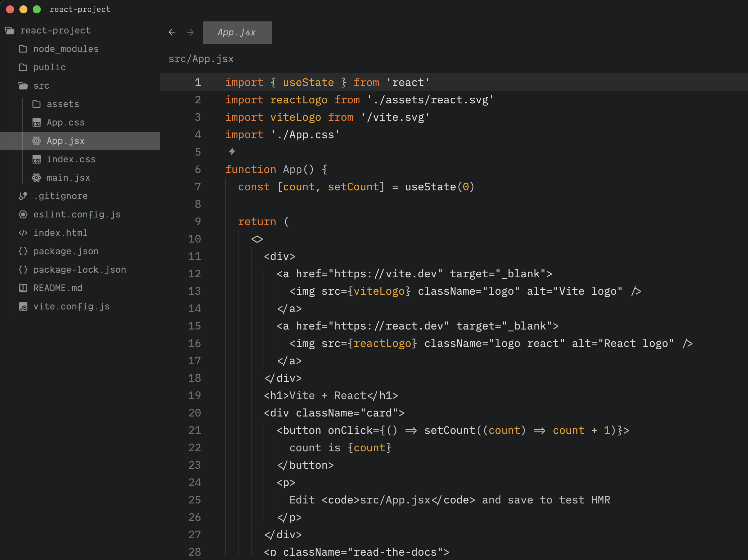748x560 pixels.
Task: Click the React icon beside main.jsx
Action: click(x=36, y=178)
